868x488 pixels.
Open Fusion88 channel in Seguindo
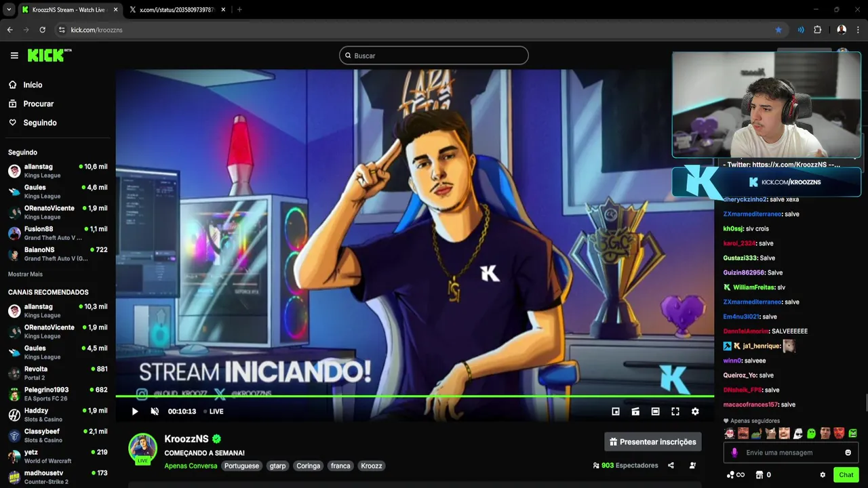tap(58, 233)
